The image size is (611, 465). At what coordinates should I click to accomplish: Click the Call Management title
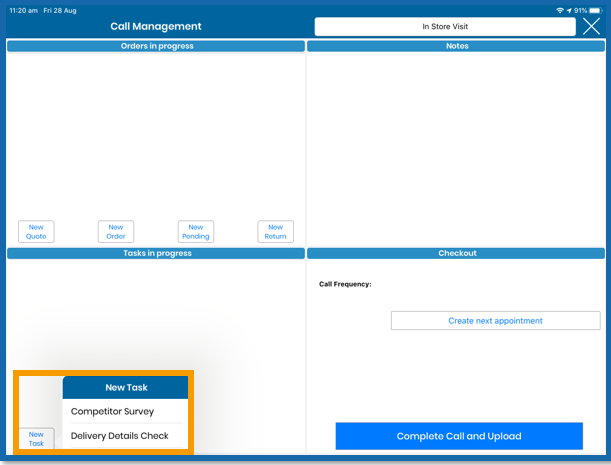pos(156,26)
